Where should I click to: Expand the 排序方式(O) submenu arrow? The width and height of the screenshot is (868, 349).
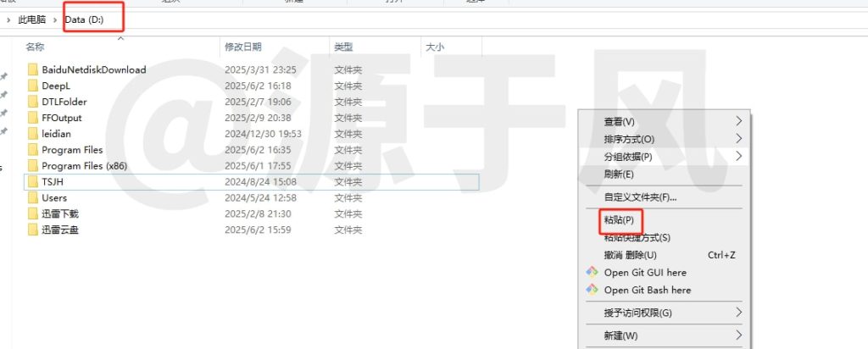tap(739, 138)
